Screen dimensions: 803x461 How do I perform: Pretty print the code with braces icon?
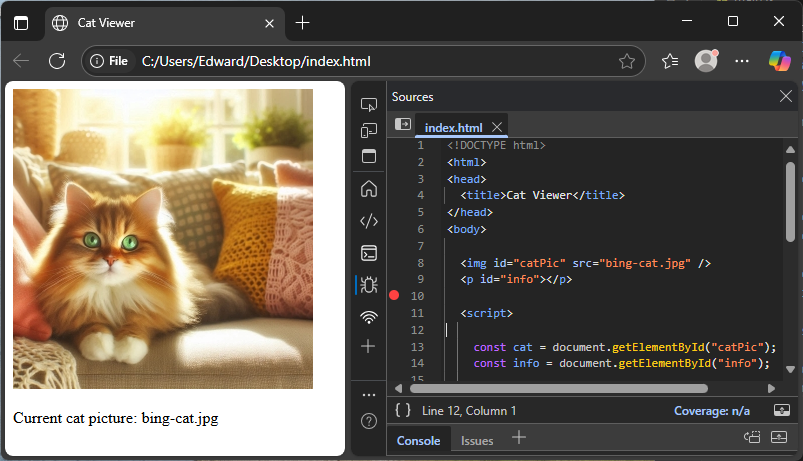pos(403,410)
